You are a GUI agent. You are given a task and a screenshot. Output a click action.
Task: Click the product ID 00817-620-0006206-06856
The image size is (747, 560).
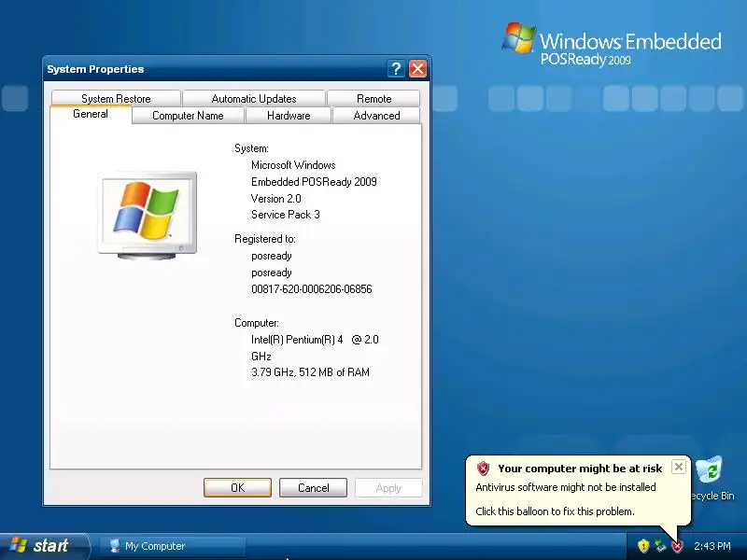pyautogui.click(x=312, y=289)
